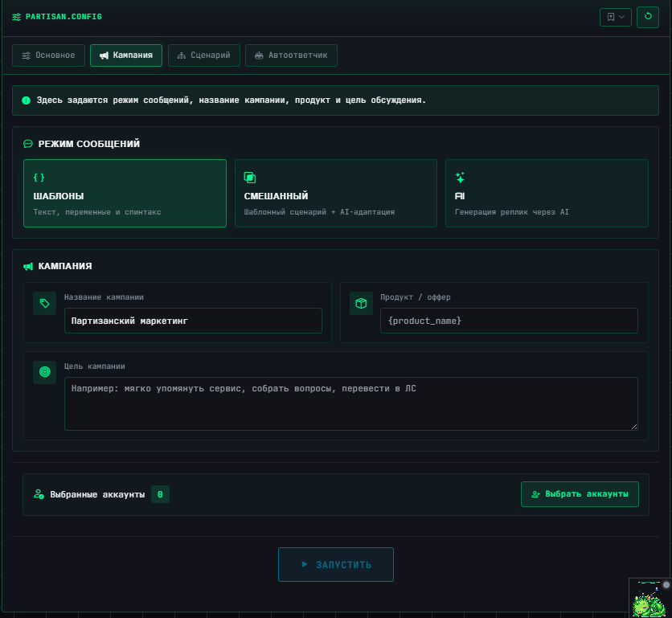Click the Название кампании label
Image resolution: width=672 pixels, height=618 pixels.
pyautogui.click(x=104, y=297)
